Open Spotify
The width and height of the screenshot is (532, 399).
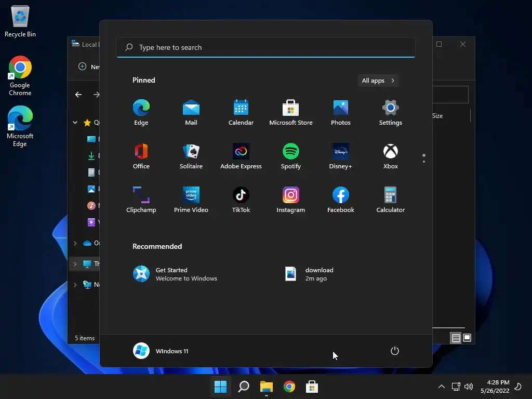click(x=291, y=156)
